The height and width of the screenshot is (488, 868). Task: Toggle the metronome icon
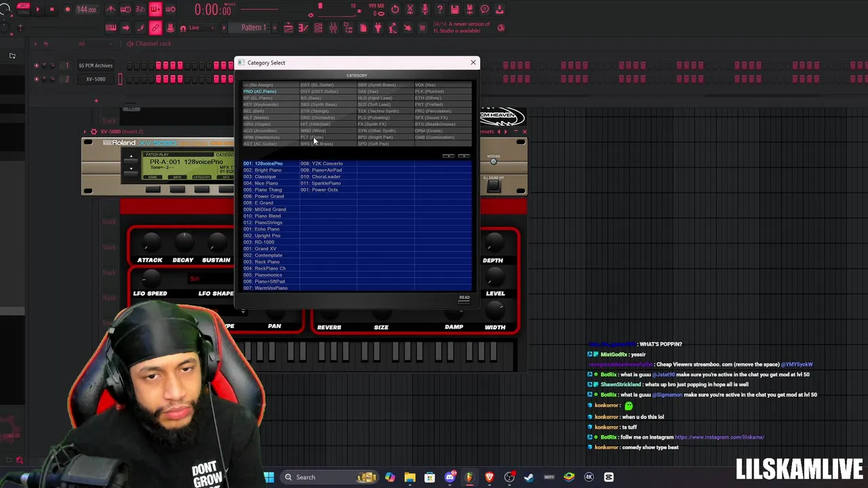(x=111, y=9)
